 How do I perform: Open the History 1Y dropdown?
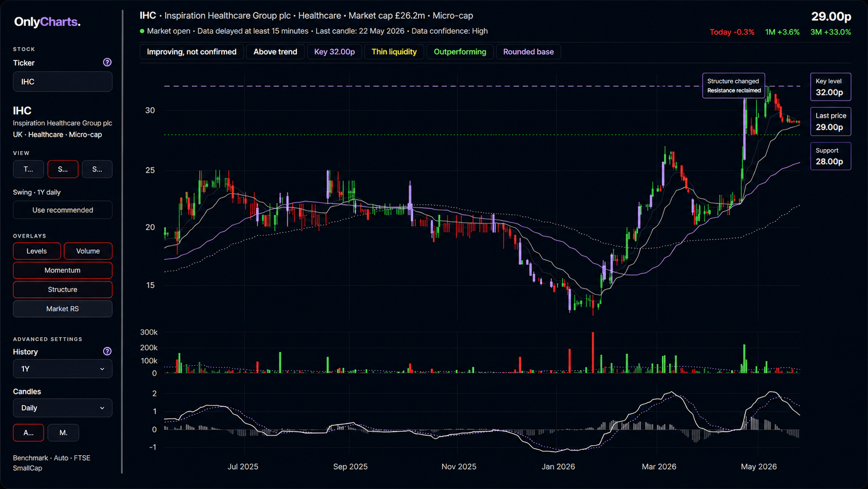(x=63, y=368)
